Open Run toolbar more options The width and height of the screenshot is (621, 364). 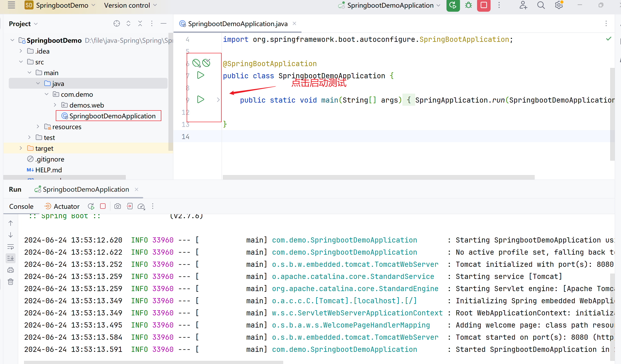click(x=153, y=206)
